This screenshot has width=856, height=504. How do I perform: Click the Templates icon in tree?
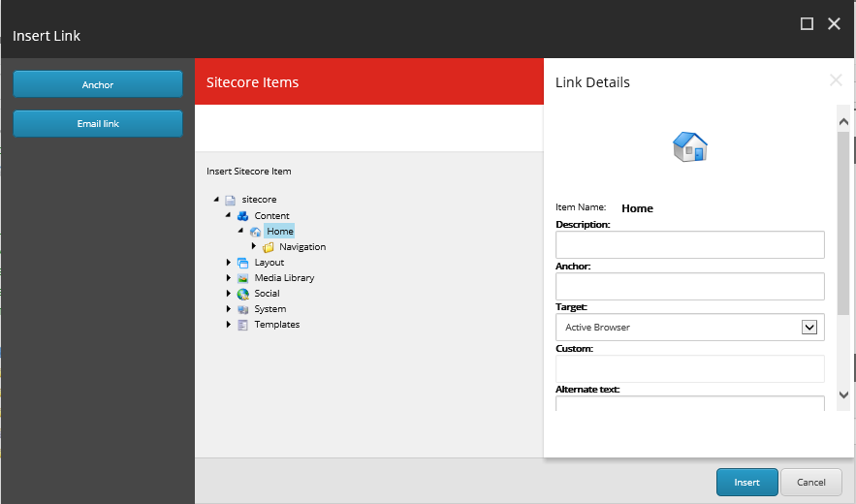pos(243,325)
